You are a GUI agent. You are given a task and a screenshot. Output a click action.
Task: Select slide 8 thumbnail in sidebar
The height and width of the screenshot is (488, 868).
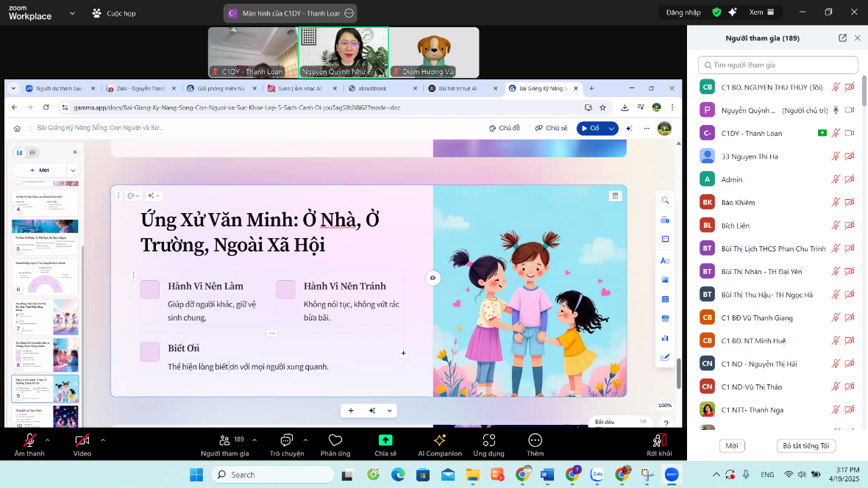point(45,355)
